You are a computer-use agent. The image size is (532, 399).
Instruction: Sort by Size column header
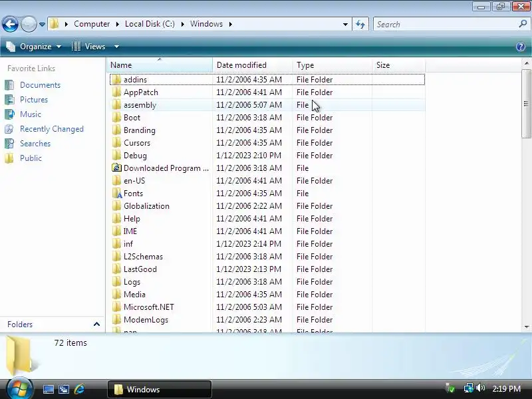click(398, 65)
